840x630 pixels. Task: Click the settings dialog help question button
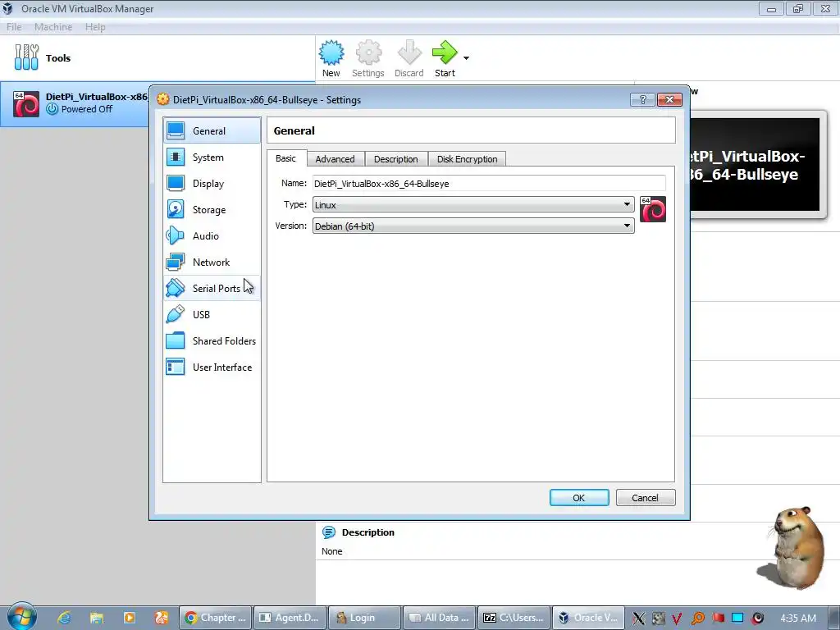point(642,99)
